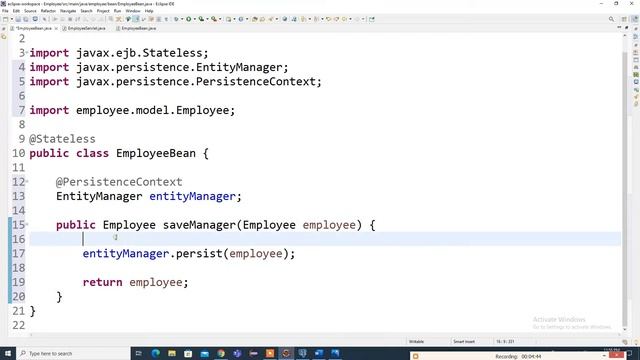Switch to the third EmployeeBean.java tab
This screenshot has height=360, width=640.
[136, 28]
